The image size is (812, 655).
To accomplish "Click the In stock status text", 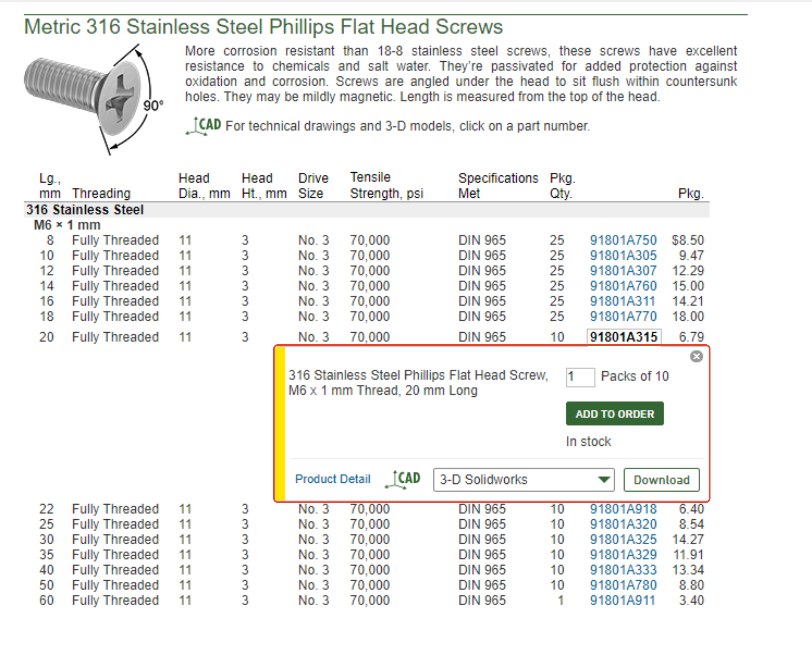I will pyautogui.click(x=588, y=441).
